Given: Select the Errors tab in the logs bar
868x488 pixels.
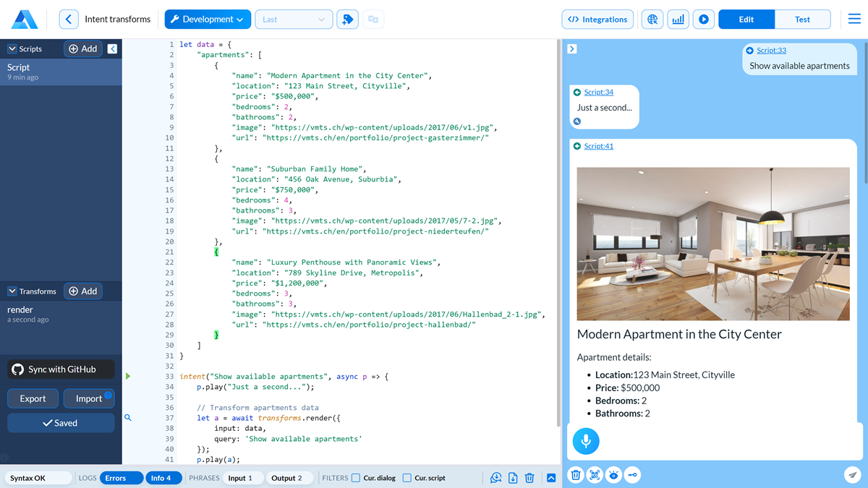Looking at the screenshot, I should pos(120,478).
